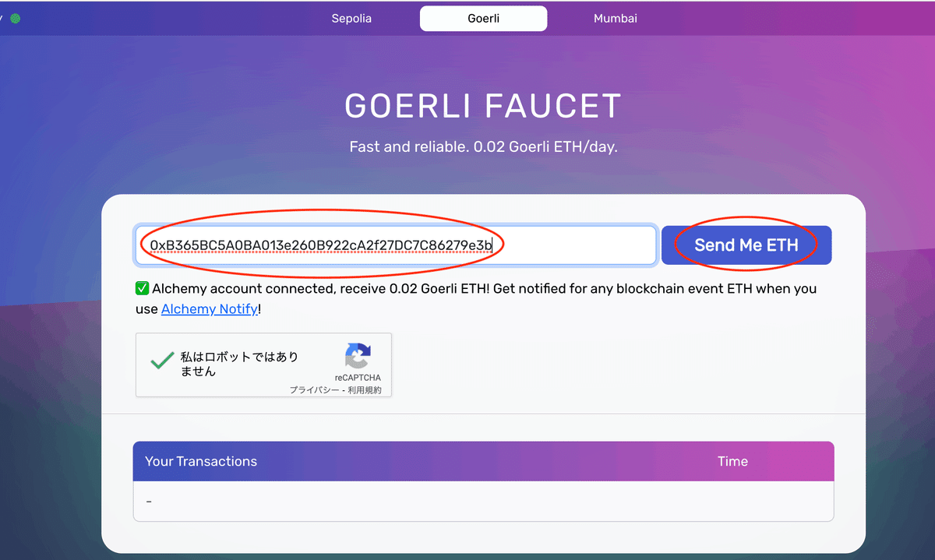Click the green checkmark account connected icon
The image size is (935, 560).
tap(142, 288)
